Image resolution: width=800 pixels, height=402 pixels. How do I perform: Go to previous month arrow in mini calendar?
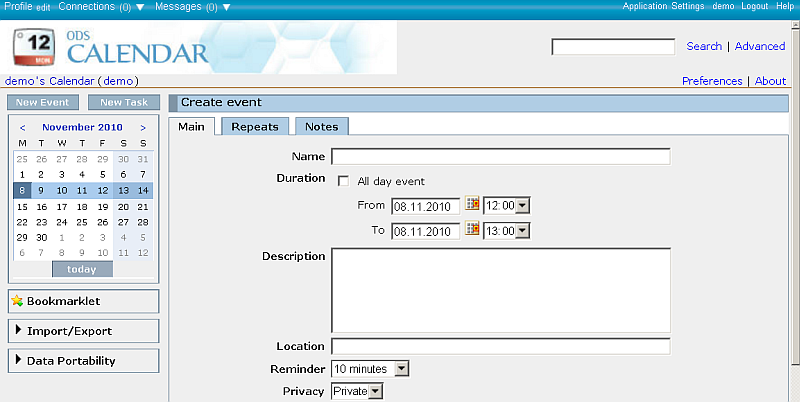pyautogui.click(x=22, y=128)
